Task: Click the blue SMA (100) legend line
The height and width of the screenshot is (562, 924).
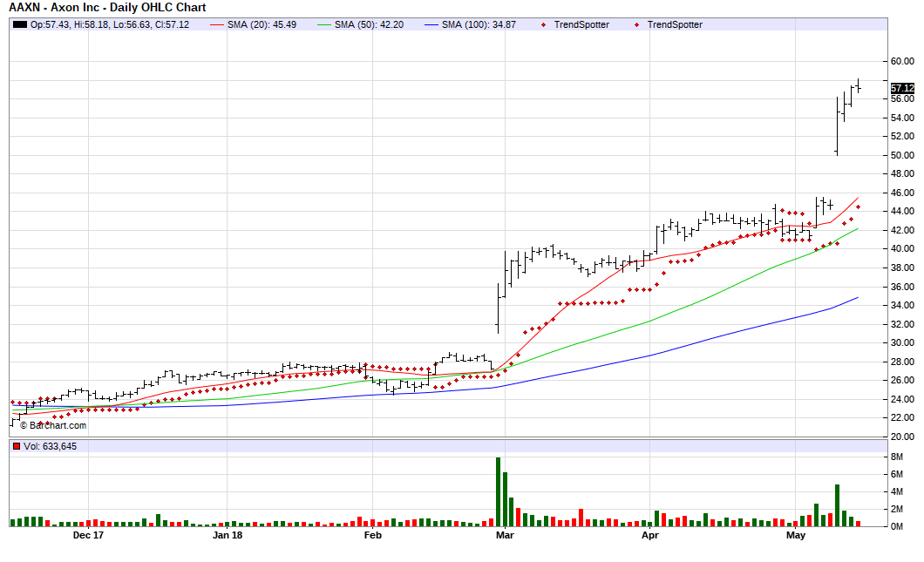Action: (432, 24)
